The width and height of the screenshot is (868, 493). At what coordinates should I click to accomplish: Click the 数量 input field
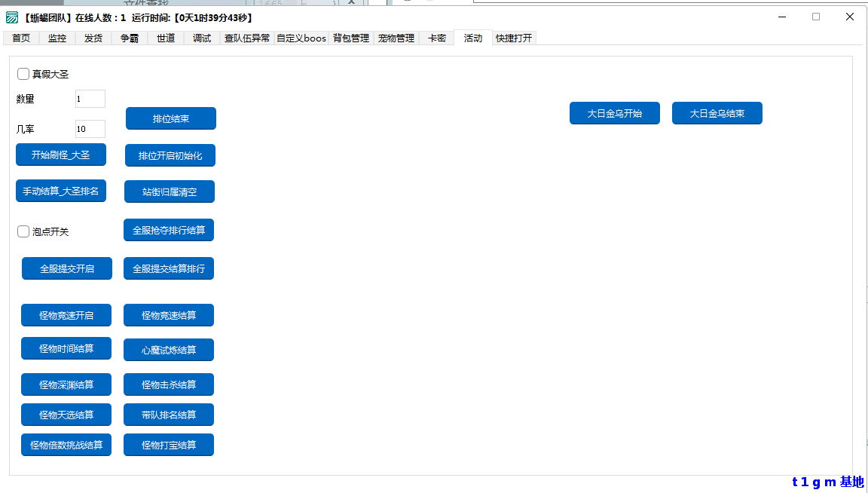coord(90,99)
